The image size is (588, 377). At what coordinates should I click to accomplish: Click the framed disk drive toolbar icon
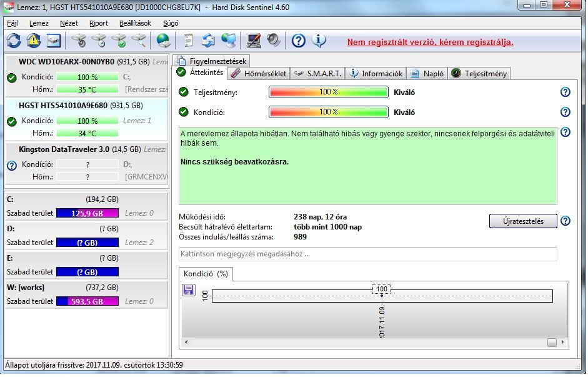tap(54, 41)
